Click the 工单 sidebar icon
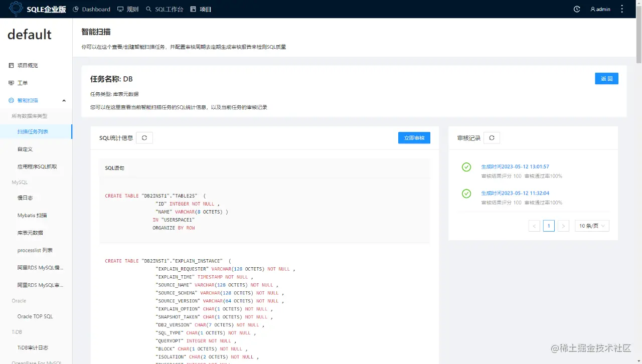 (x=11, y=83)
